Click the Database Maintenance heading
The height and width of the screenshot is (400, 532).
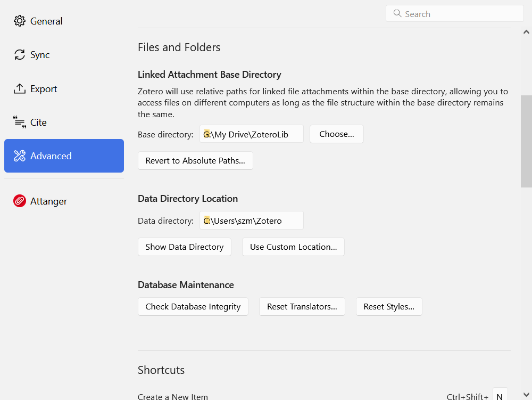pos(186,285)
